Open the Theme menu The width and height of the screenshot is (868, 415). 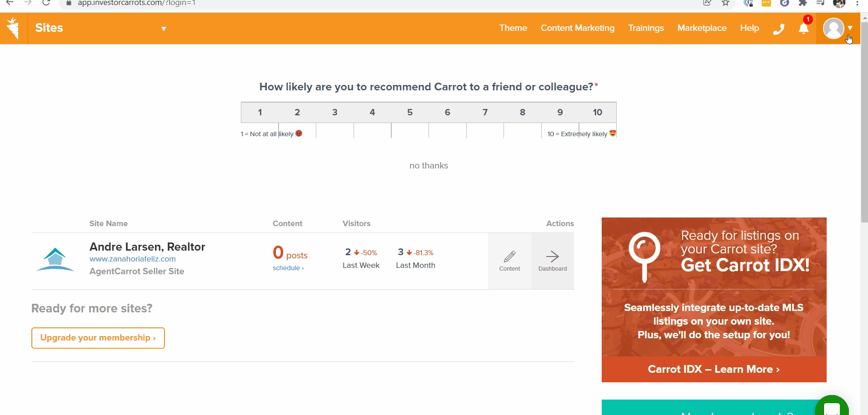[x=513, y=28]
